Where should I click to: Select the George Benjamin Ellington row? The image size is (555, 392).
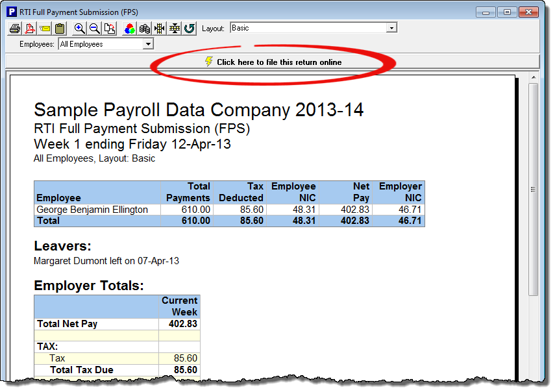coord(92,210)
